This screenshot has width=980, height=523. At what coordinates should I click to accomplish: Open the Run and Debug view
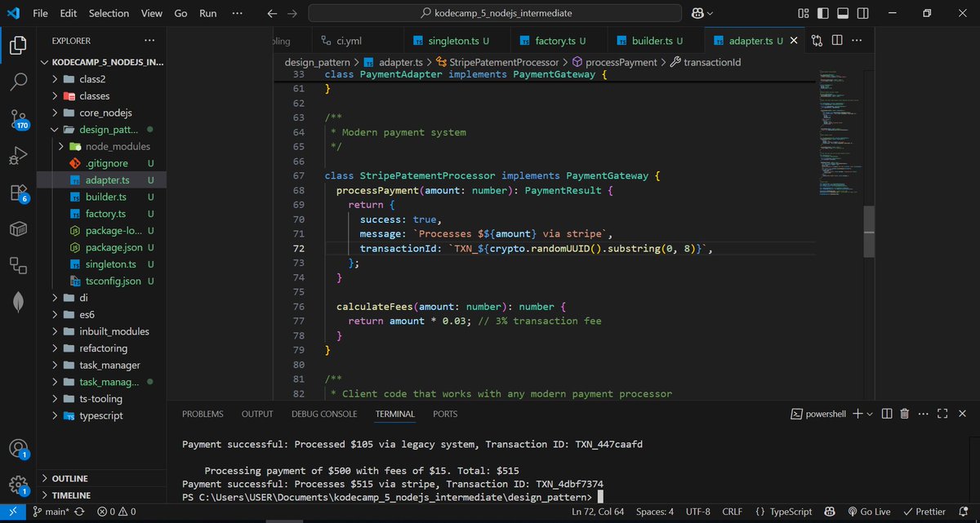pos(18,156)
